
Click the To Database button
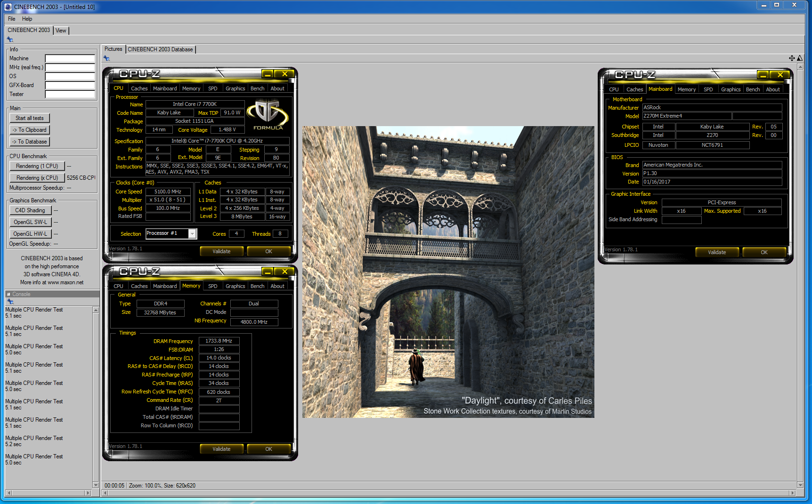coord(30,142)
